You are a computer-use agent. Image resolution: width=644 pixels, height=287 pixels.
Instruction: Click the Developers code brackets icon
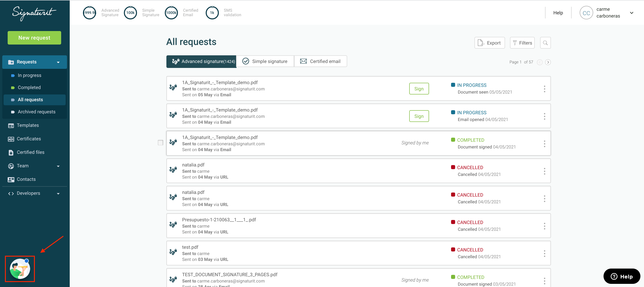tap(11, 193)
